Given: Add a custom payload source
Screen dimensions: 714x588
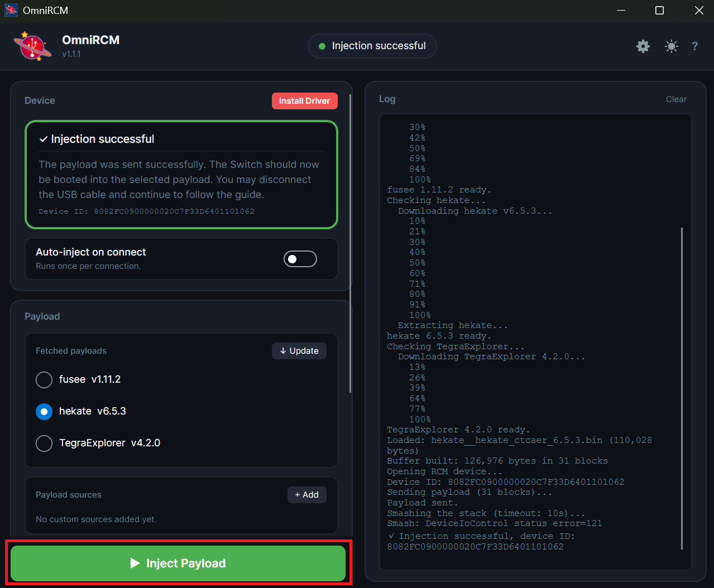Looking at the screenshot, I should (x=307, y=495).
